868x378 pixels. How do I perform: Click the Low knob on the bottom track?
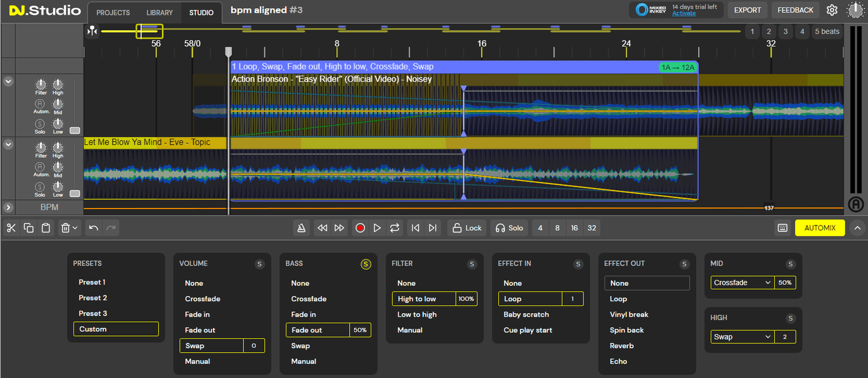click(x=58, y=186)
